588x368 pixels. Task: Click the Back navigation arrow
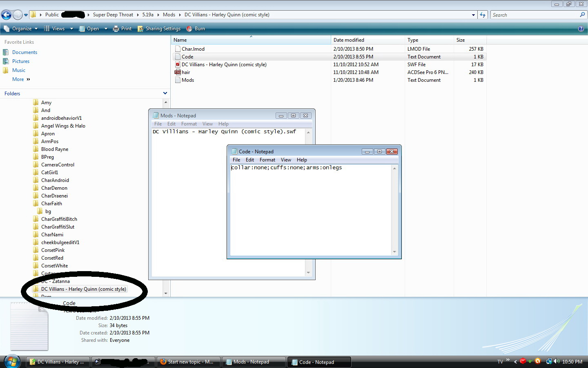coord(6,15)
